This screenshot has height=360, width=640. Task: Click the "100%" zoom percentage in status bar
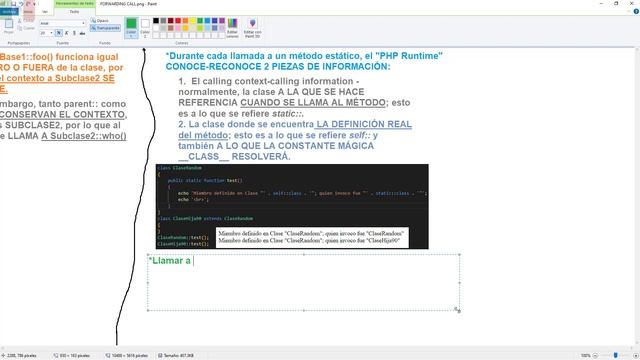point(586,356)
